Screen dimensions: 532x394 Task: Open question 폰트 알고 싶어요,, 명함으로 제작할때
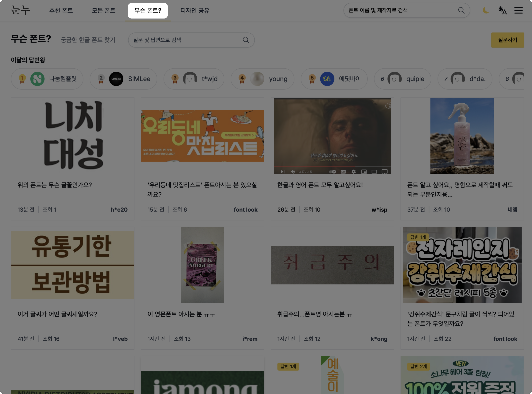460,190
